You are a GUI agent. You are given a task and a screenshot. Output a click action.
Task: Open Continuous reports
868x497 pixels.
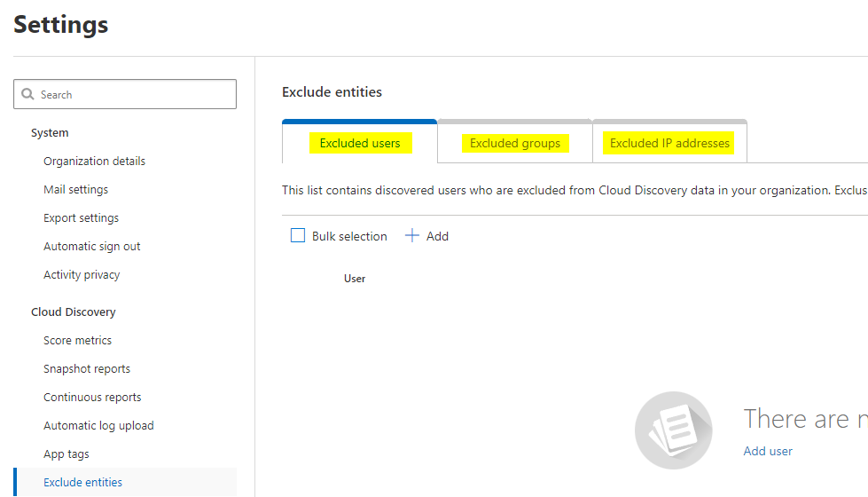point(92,398)
